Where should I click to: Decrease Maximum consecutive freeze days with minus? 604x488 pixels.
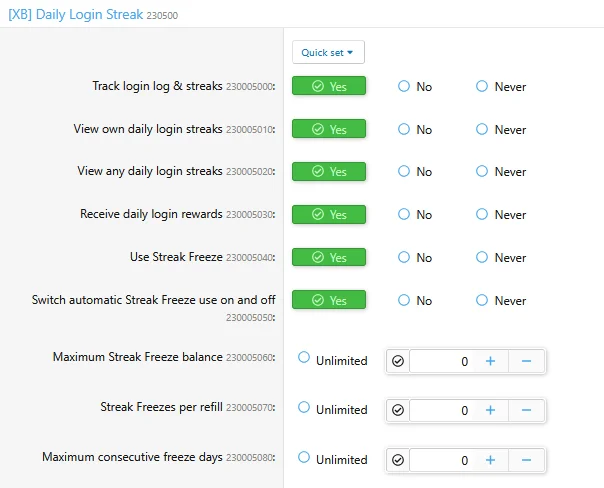pos(527,460)
